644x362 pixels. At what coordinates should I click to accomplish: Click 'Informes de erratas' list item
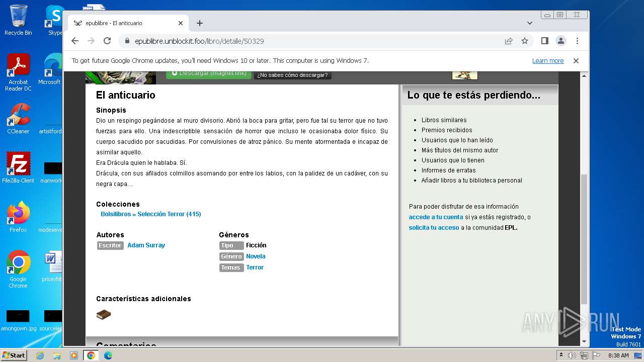(449, 170)
